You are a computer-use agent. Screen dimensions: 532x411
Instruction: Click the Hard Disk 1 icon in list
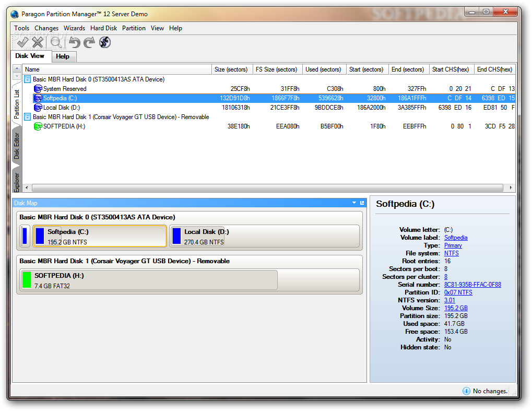tap(28, 117)
